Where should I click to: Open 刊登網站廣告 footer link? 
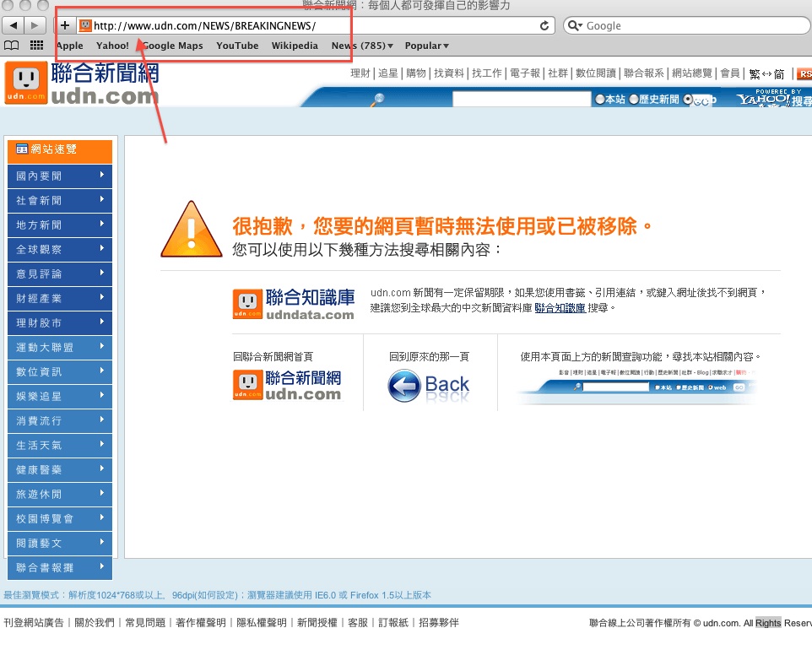pos(34,622)
